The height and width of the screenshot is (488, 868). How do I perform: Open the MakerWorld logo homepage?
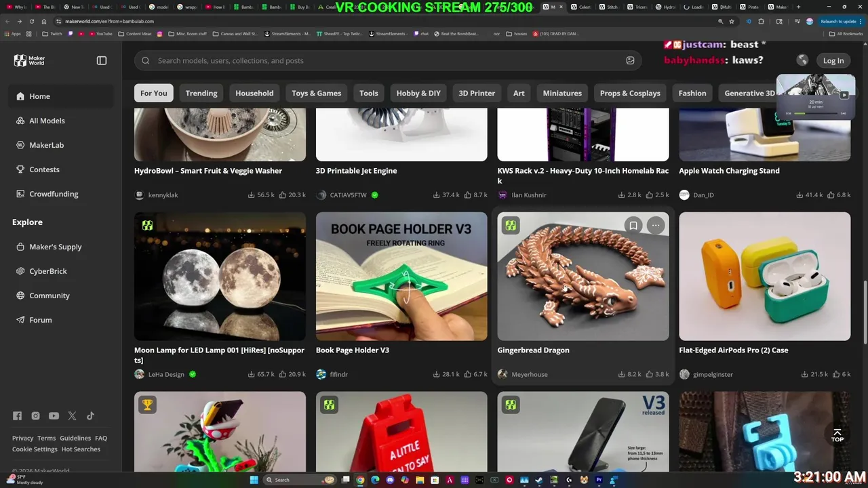pyautogui.click(x=29, y=60)
